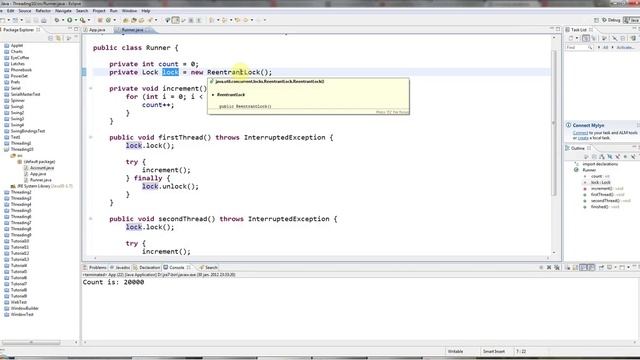Click the External Tools toolbar icon
This screenshot has height=360, width=640.
point(82,20)
